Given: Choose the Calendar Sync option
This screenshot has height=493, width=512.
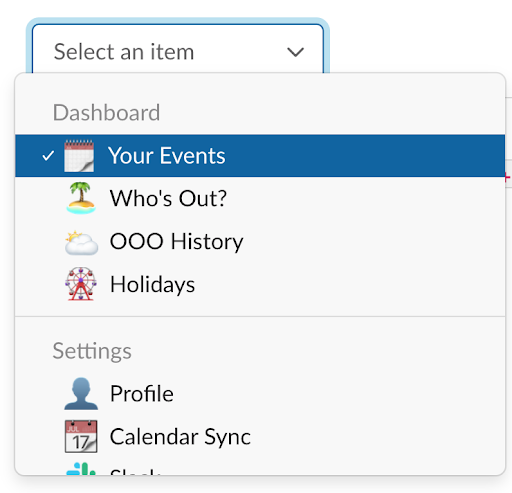Looking at the screenshot, I should coord(260,437).
